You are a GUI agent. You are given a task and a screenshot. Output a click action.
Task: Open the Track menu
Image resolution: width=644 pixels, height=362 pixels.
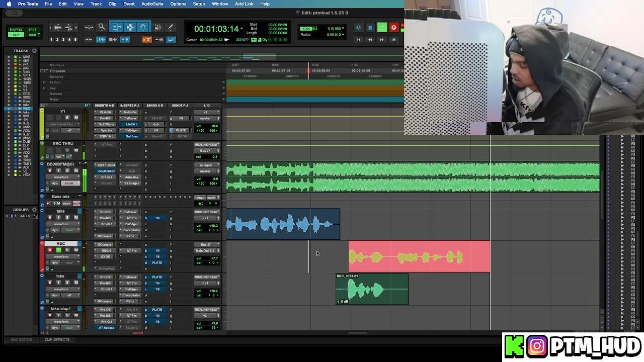[96, 4]
